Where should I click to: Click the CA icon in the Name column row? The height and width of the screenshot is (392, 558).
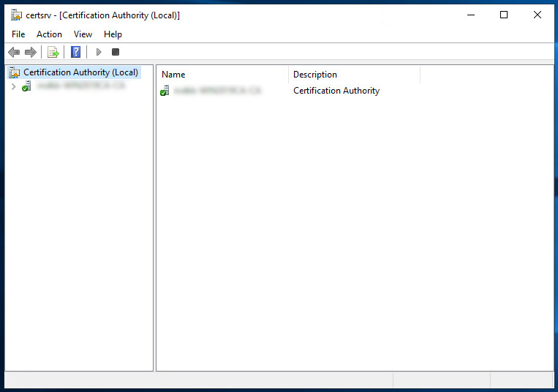coord(165,91)
